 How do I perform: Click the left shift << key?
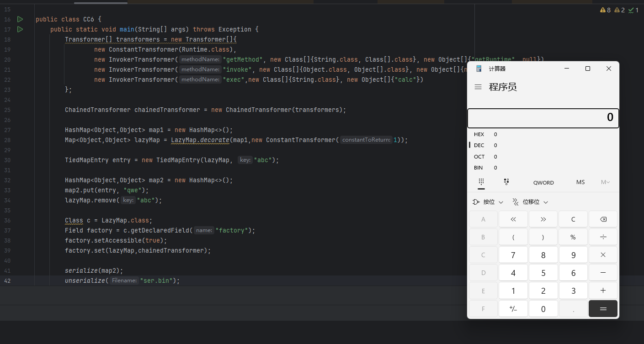(x=513, y=219)
